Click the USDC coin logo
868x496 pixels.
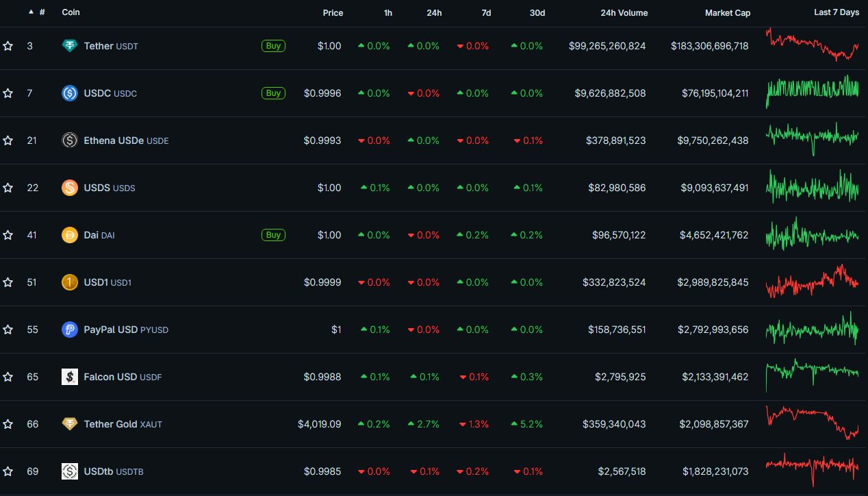[x=70, y=92]
